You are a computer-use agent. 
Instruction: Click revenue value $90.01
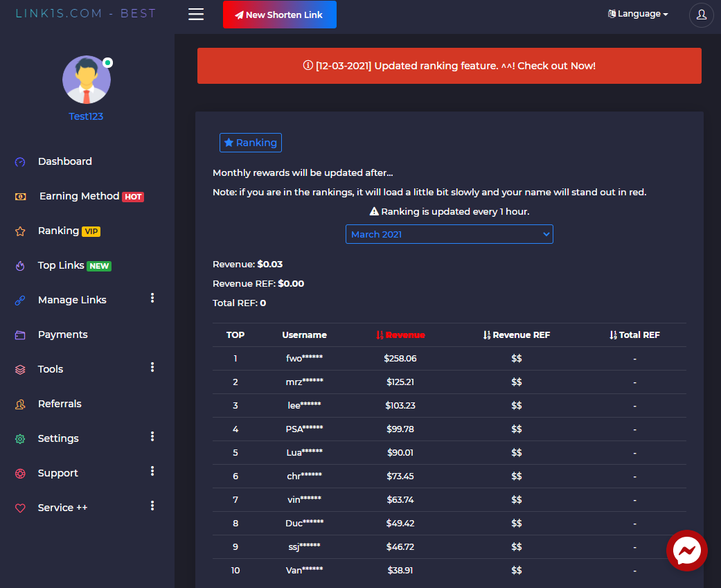[x=400, y=453]
